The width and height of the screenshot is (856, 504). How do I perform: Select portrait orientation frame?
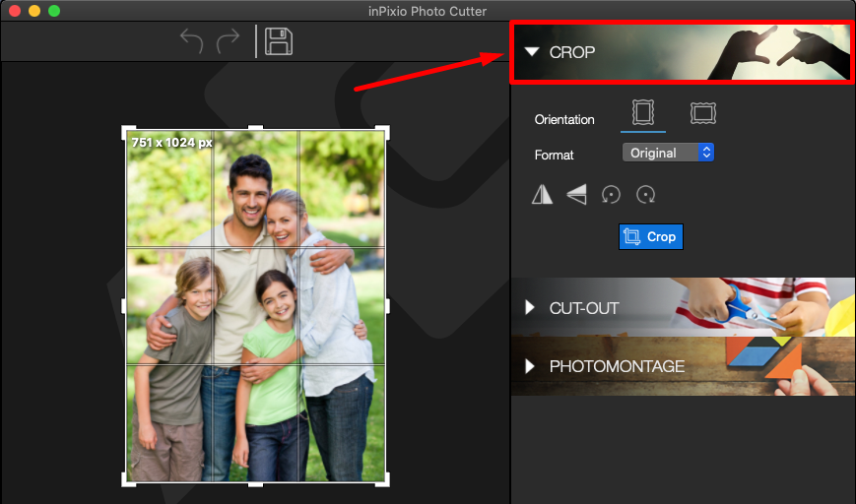[x=643, y=112]
